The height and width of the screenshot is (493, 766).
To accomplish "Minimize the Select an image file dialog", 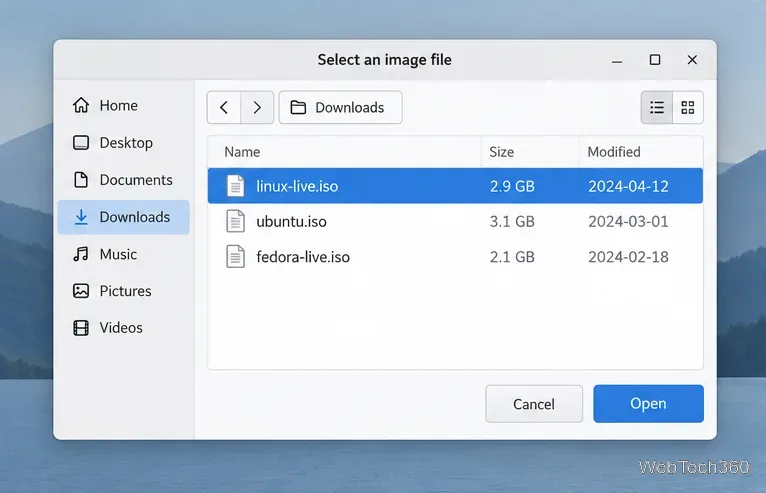I will point(617,60).
